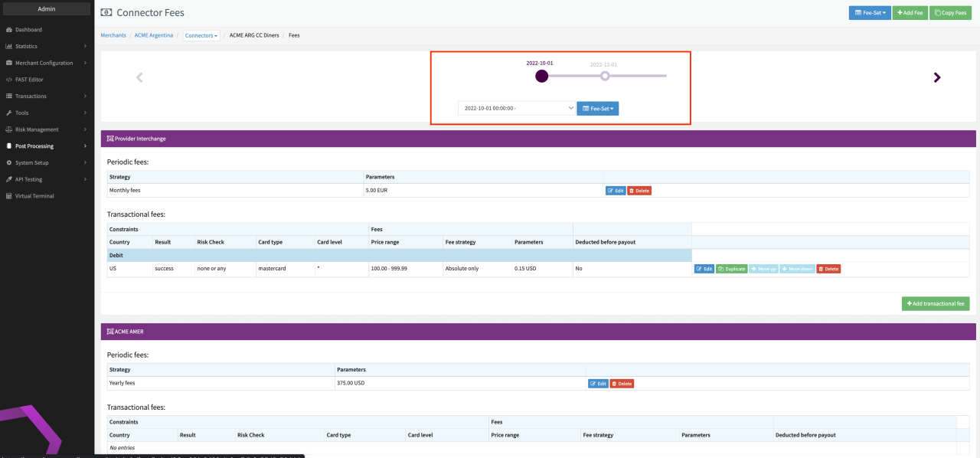Go to previous fee period arrow

[139, 77]
